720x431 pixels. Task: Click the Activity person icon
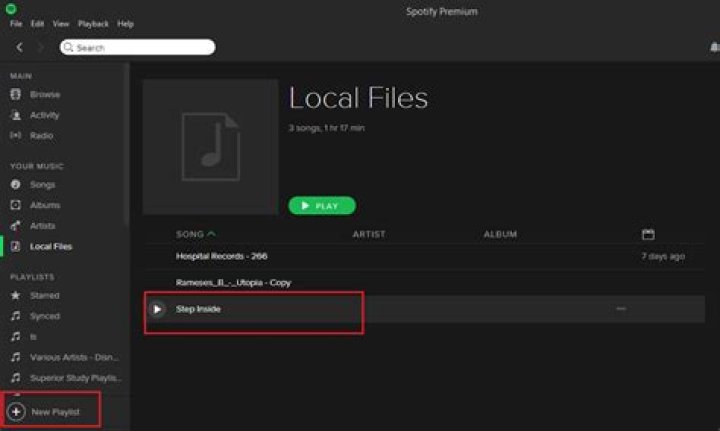click(x=16, y=115)
